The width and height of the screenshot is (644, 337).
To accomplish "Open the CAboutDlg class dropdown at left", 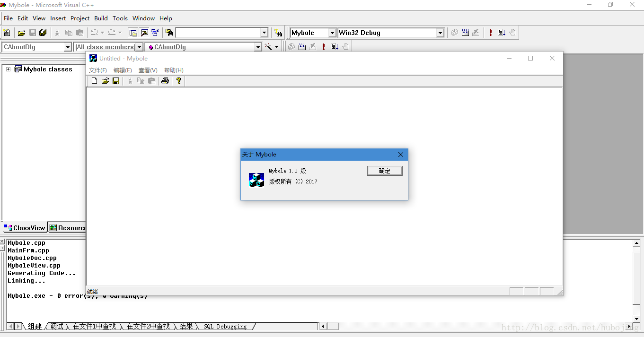I will point(68,47).
